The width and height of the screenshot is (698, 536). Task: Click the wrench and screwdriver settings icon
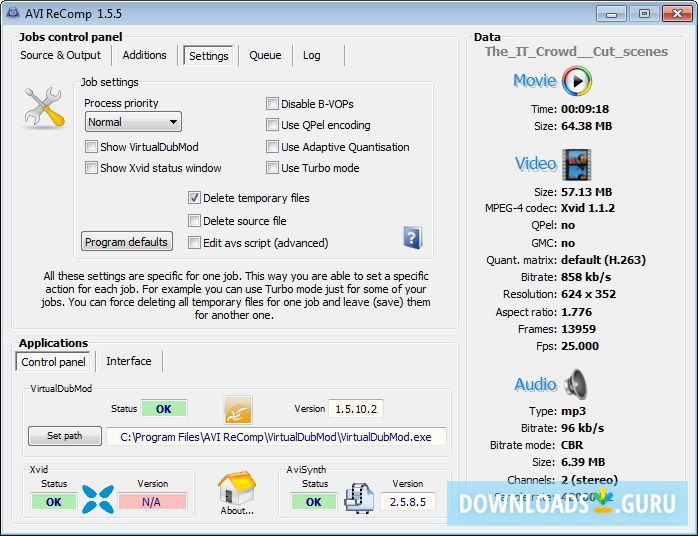click(45, 107)
